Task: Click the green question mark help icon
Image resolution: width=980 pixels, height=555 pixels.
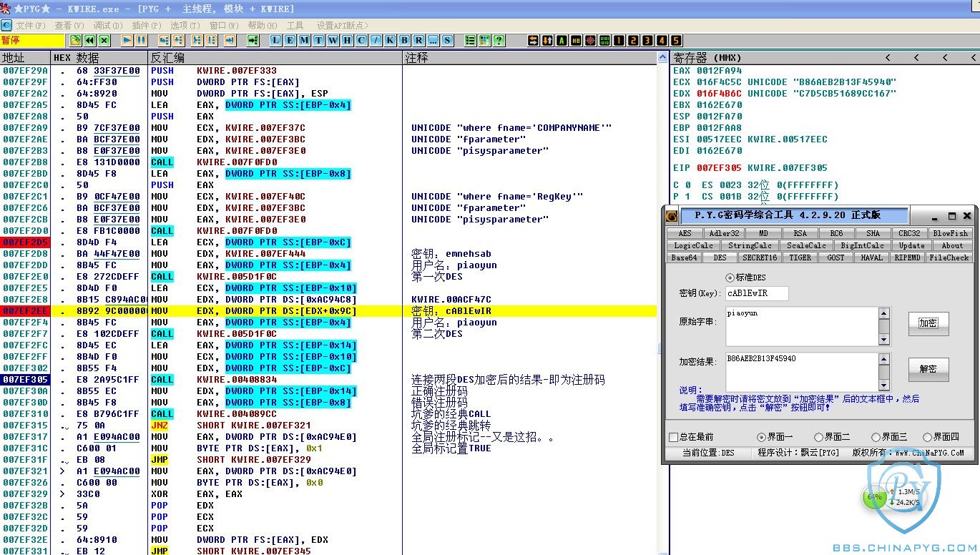Action: pos(499,41)
